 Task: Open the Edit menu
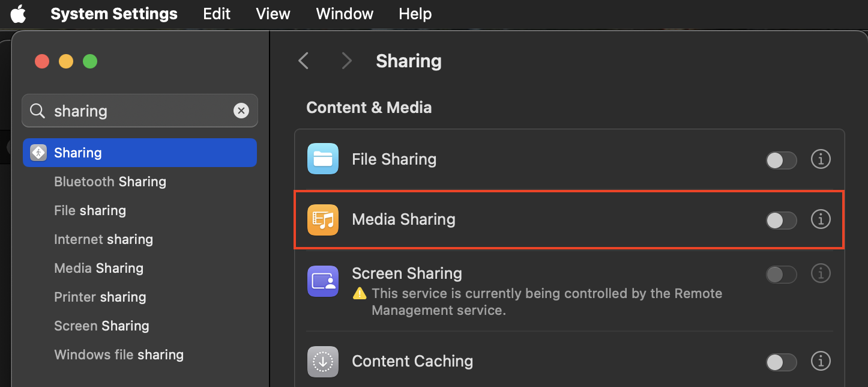tap(217, 14)
